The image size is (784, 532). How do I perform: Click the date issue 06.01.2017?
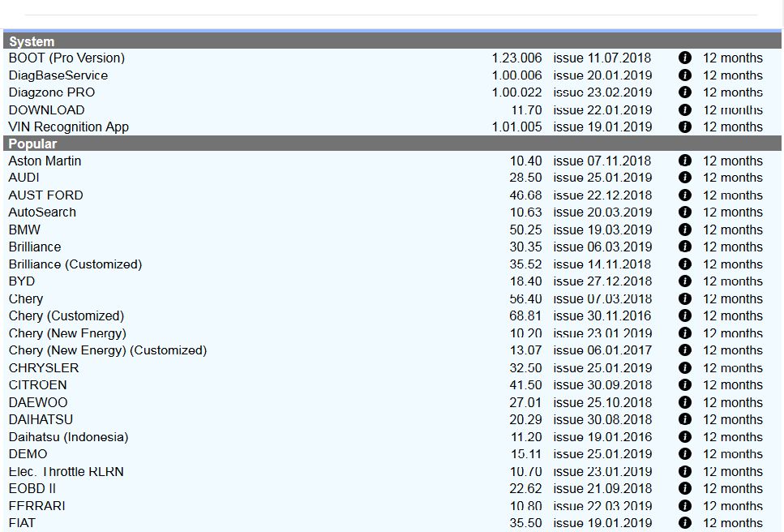tap(602, 350)
